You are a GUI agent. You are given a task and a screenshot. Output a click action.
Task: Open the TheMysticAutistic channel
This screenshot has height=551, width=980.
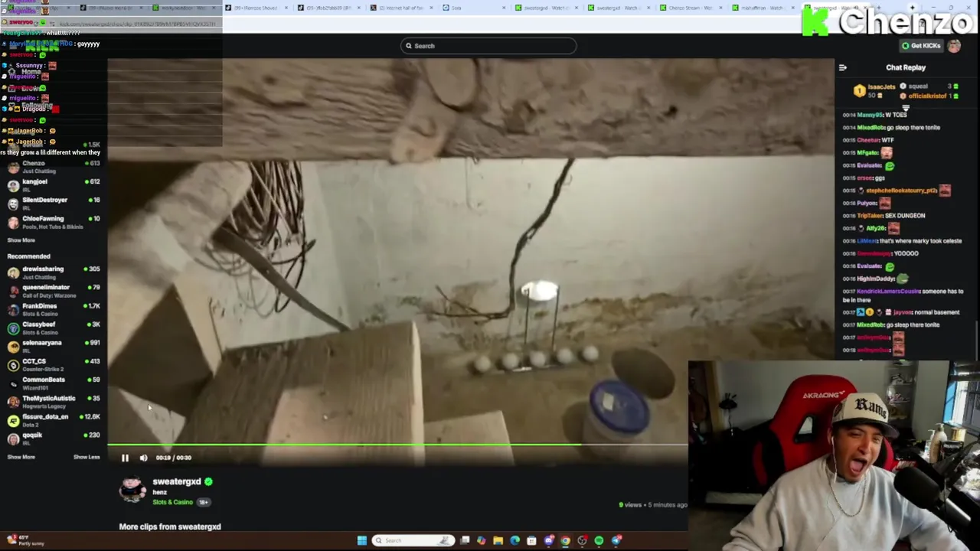[x=54, y=401]
